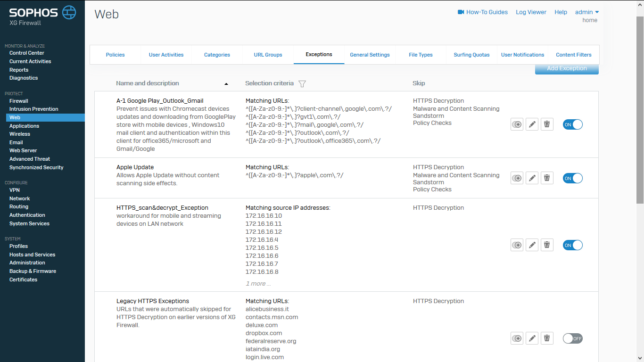Open the Log Viewer link
Viewport: 644px width, 362px height.
(531, 12)
